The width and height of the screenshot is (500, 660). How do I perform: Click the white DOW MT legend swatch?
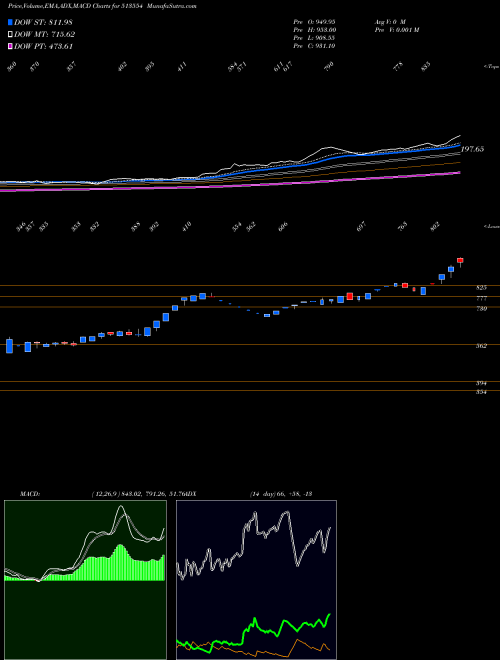(10, 34)
